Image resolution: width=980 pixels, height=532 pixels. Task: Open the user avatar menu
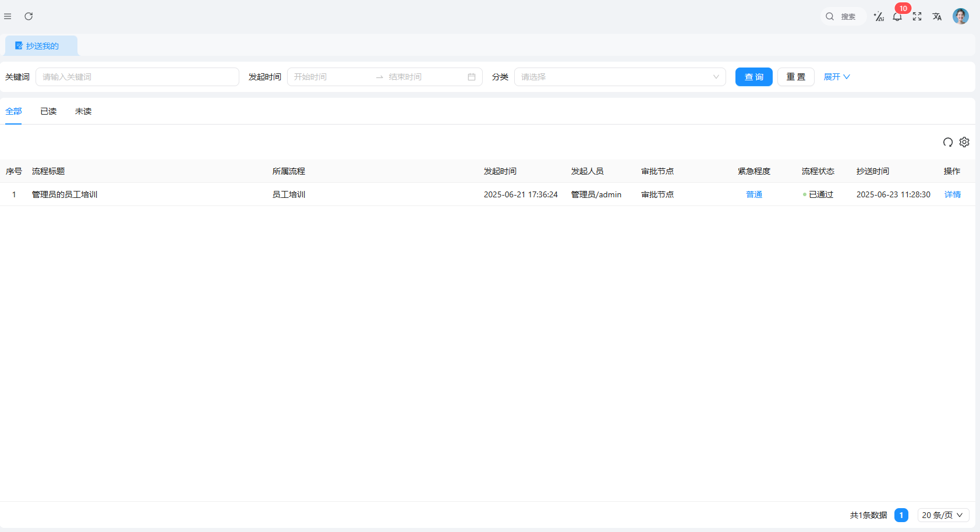[960, 16]
